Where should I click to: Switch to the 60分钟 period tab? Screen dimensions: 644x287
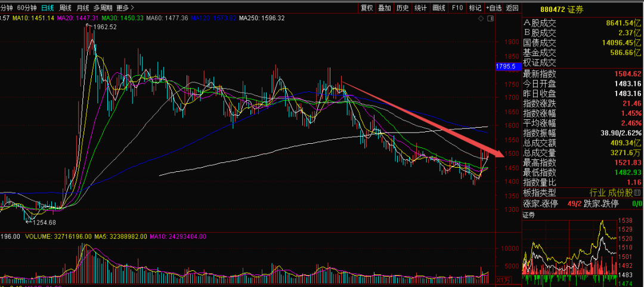coord(27,7)
